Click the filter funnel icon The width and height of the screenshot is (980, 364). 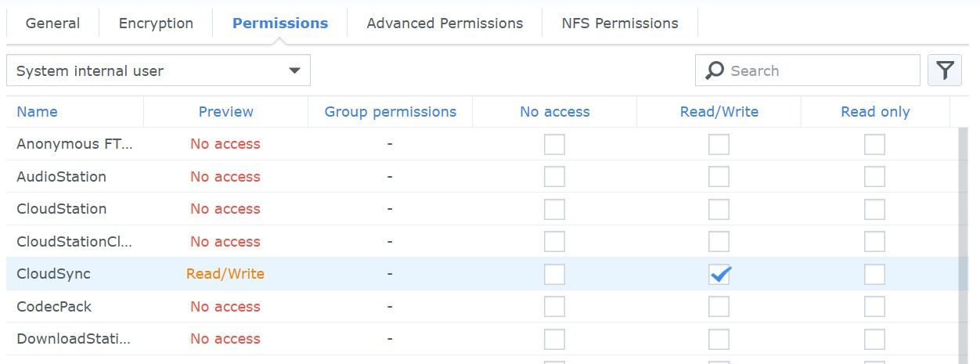point(945,70)
